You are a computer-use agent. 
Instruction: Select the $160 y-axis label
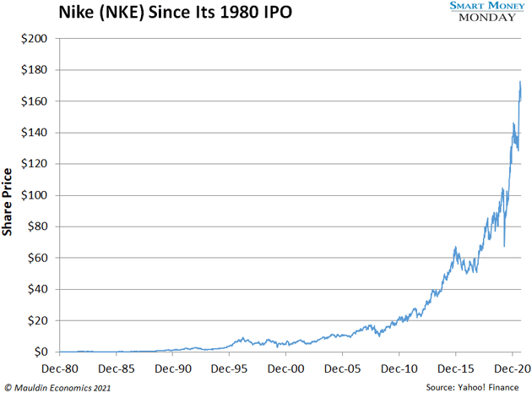pyautogui.click(x=34, y=101)
